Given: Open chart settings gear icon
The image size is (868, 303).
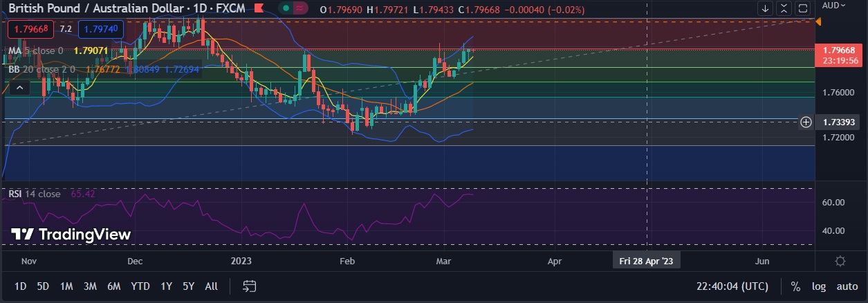Looking at the screenshot, I should [x=840, y=261].
